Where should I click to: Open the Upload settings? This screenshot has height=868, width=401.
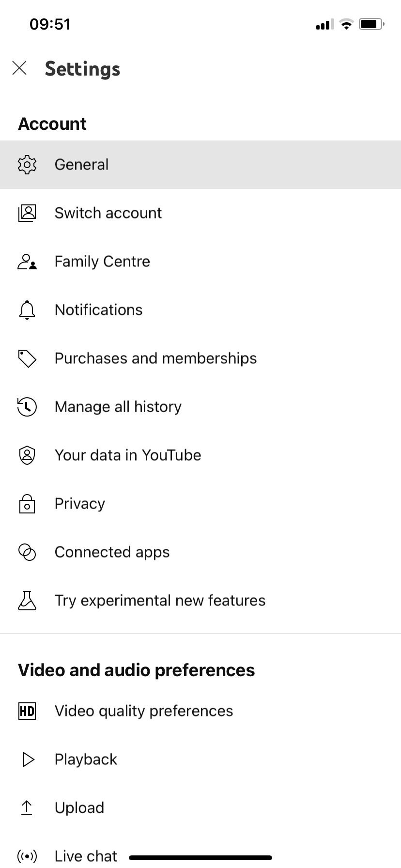[x=79, y=808]
